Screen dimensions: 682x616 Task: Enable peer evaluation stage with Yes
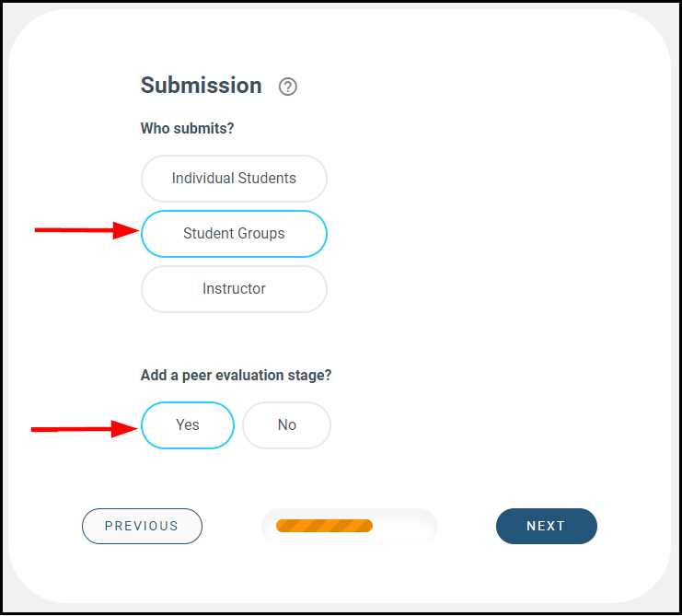(188, 425)
